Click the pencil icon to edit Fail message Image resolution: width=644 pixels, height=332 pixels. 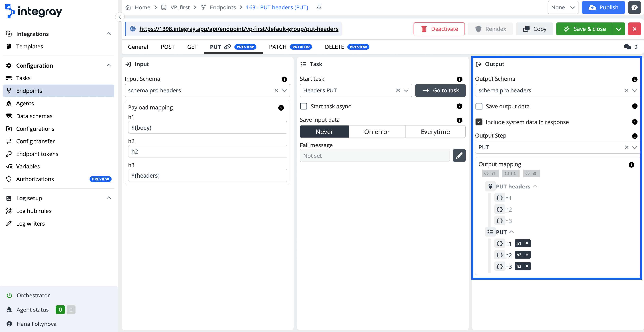tap(459, 156)
